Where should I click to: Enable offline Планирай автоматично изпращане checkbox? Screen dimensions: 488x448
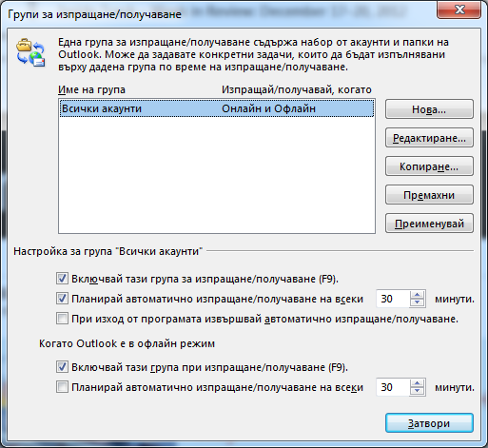coord(62,387)
